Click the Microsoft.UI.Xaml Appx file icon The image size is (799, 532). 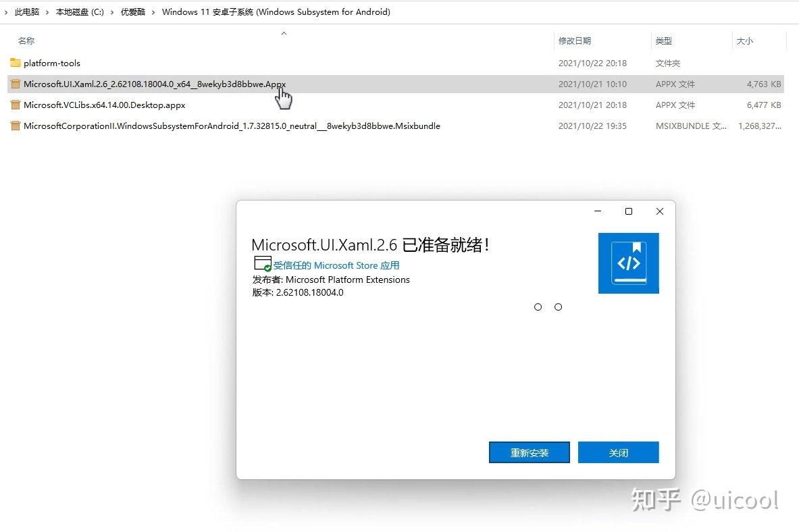click(x=15, y=84)
